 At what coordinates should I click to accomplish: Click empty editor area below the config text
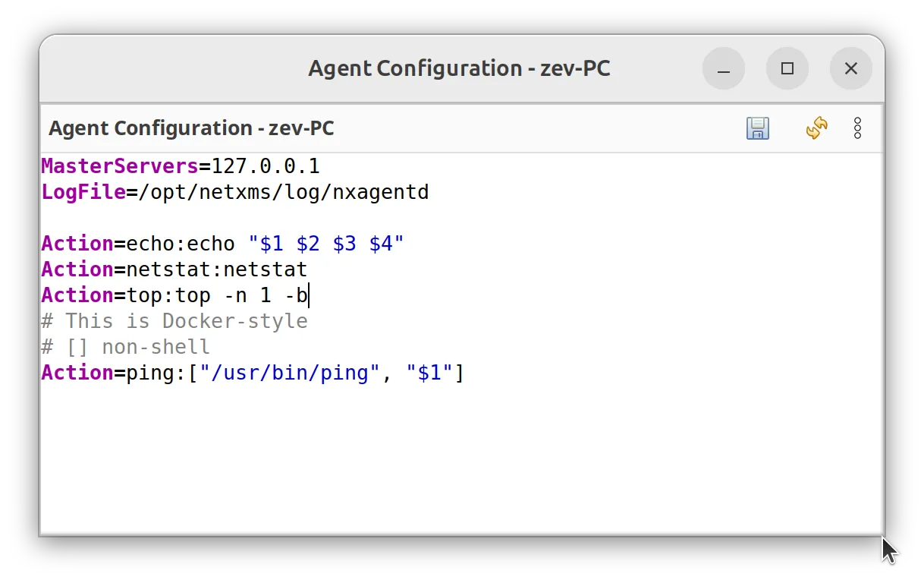click(x=455, y=455)
